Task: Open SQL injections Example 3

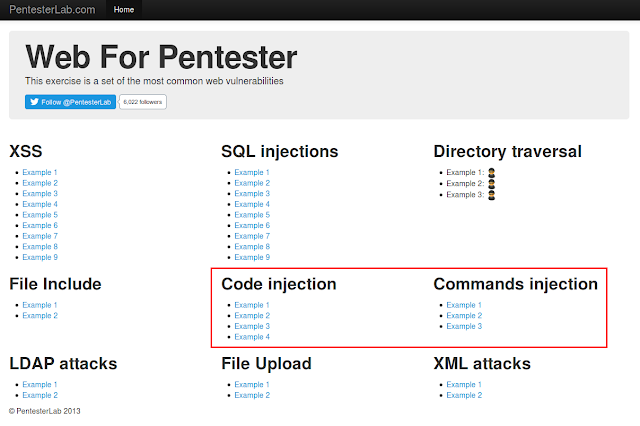Action: tap(252, 193)
